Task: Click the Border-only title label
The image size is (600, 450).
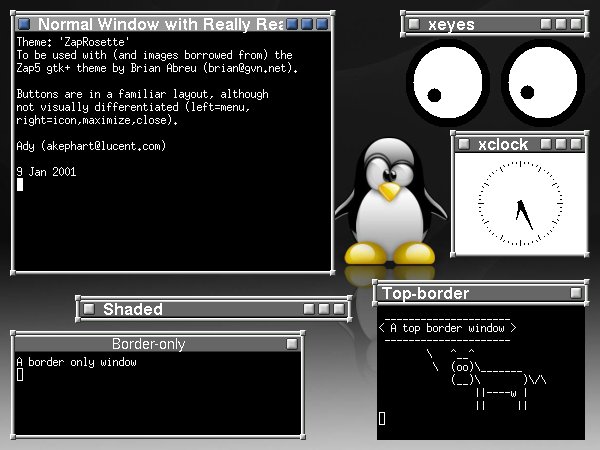Action: [148, 344]
